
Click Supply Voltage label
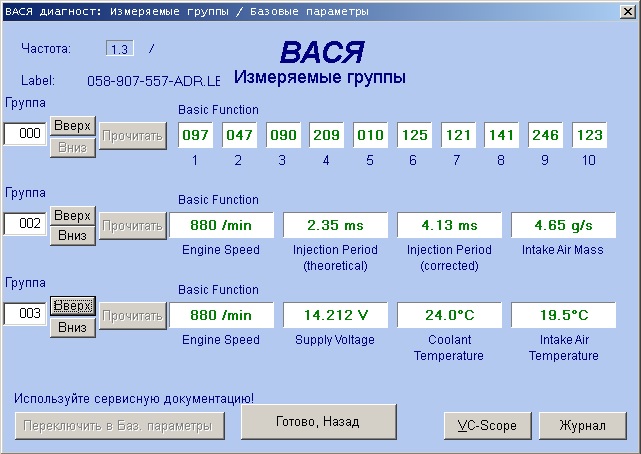(335, 340)
